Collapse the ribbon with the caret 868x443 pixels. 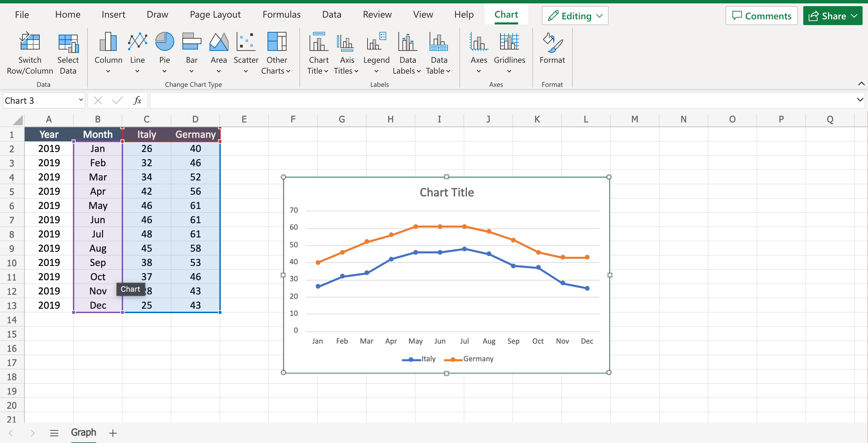861,84
